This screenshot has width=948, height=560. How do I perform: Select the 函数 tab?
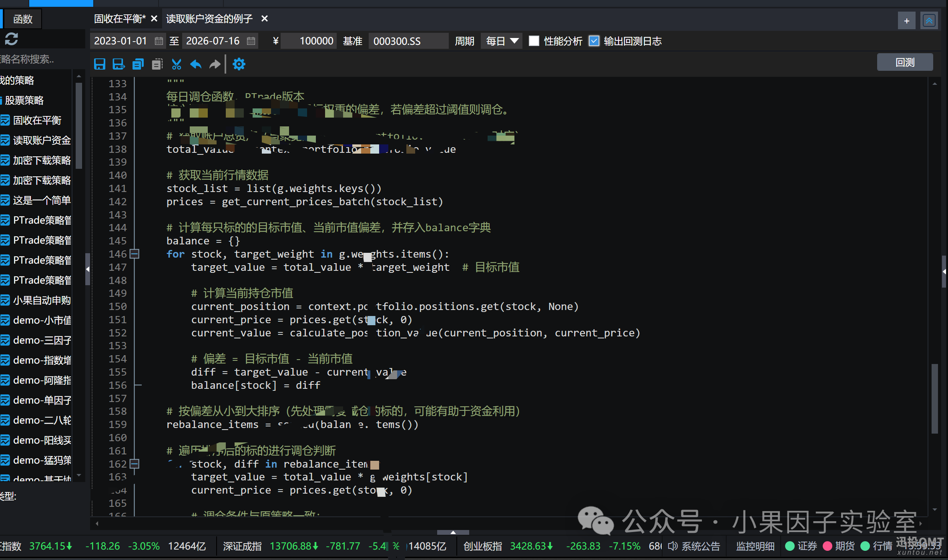23,19
